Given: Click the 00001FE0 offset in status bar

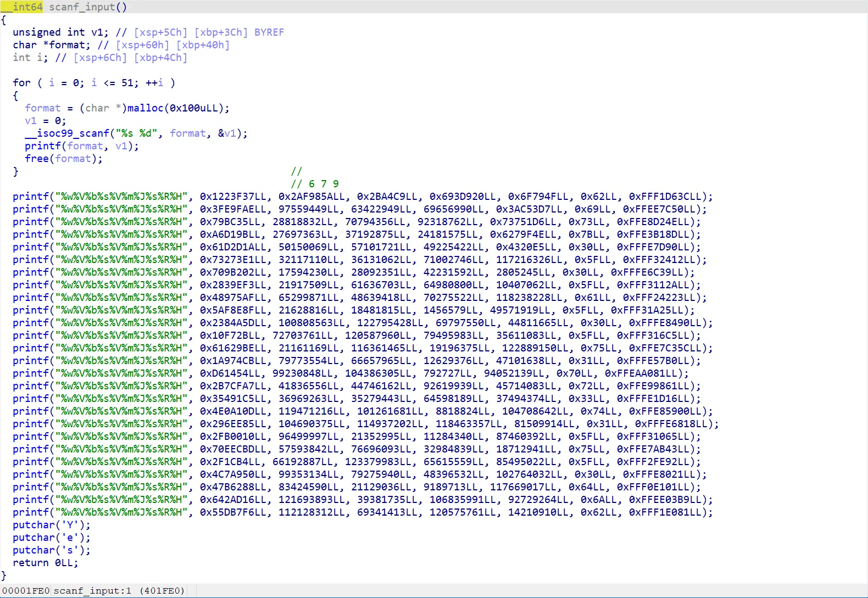Looking at the screenshot, I should click(26, 591).
